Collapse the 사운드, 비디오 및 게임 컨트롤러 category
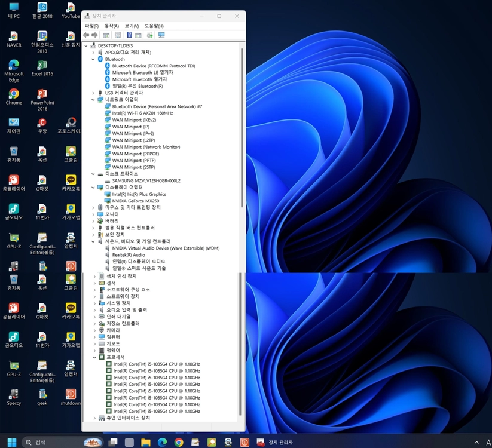Screen dimensions: 492x448 [x=93, y=241]
